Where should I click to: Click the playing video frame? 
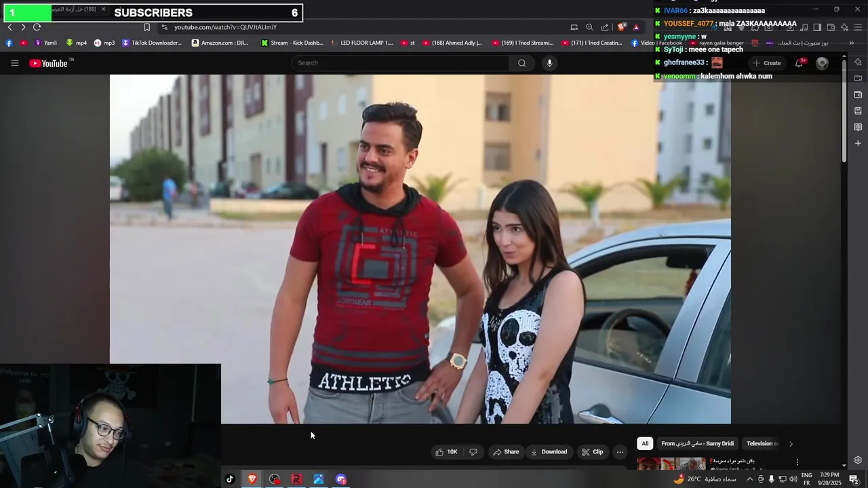pyautogui.click(x=420, y=249)
